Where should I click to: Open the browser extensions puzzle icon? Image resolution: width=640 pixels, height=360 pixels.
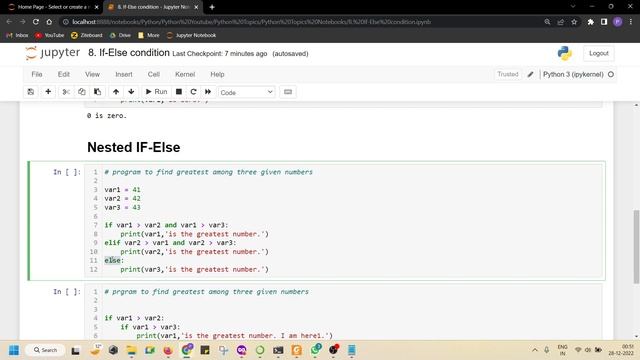[590, 22]
